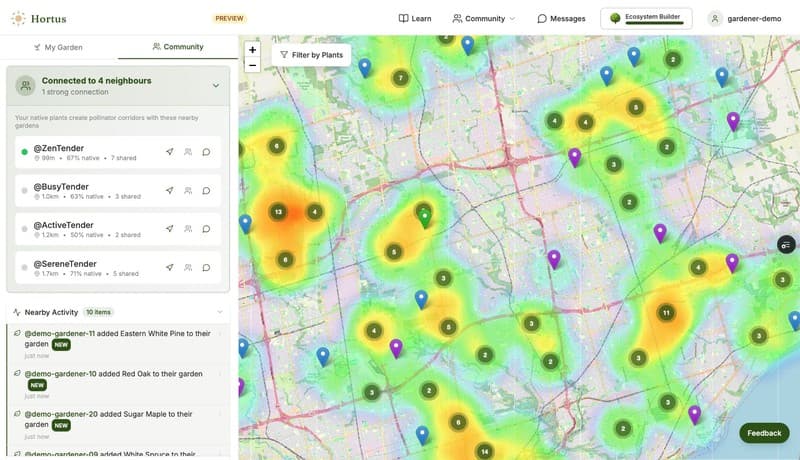The height and width of the screenshot is (460, 800).
Task: Locate @ActiveTender's garden on the map
Action: click(x=170, y=229)
